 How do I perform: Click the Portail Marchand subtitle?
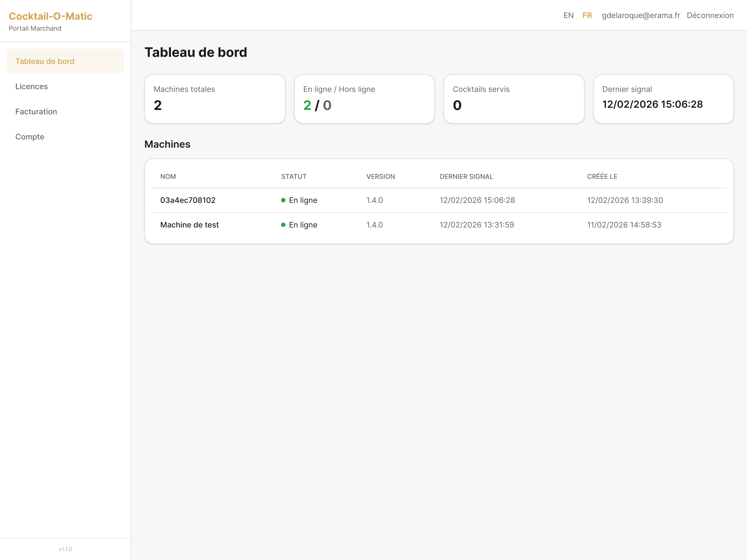(x=35, y=28)
